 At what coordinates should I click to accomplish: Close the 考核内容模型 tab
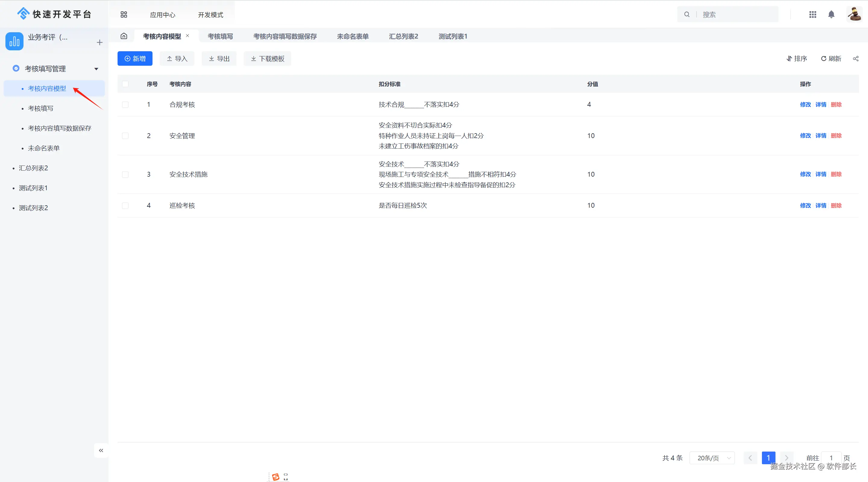click(188, 36)
